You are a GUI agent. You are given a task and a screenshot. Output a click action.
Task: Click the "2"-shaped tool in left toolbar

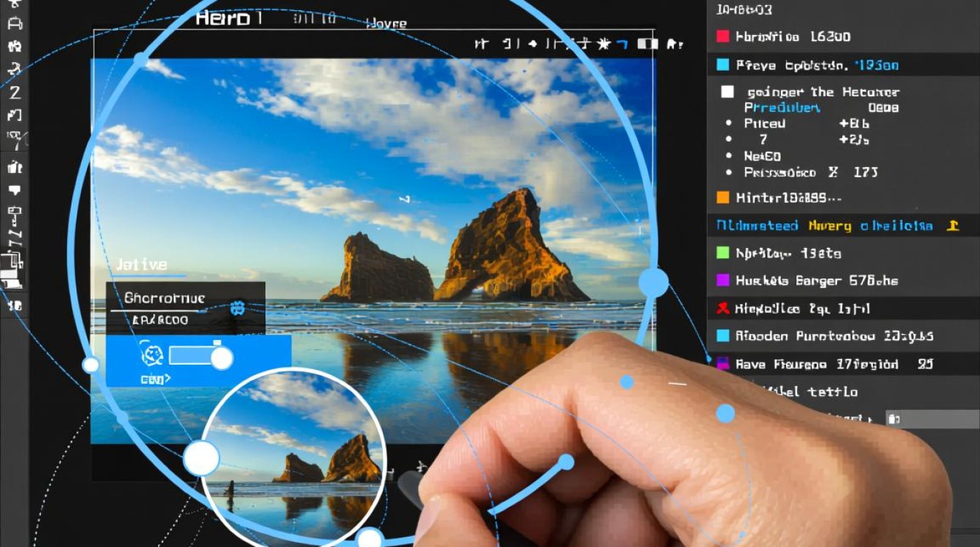coord(14,93)
